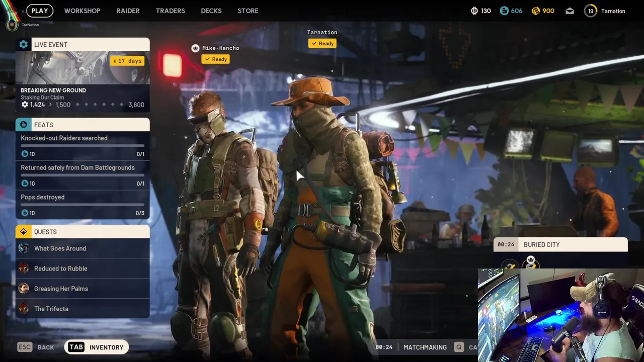Click the blue cred icon beside 606
This screenshot has height=362, width=644.
click(504, 11)
